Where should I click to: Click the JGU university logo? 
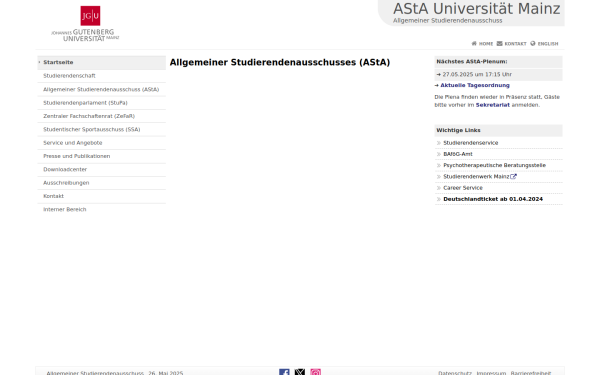[x=85, y=23]
